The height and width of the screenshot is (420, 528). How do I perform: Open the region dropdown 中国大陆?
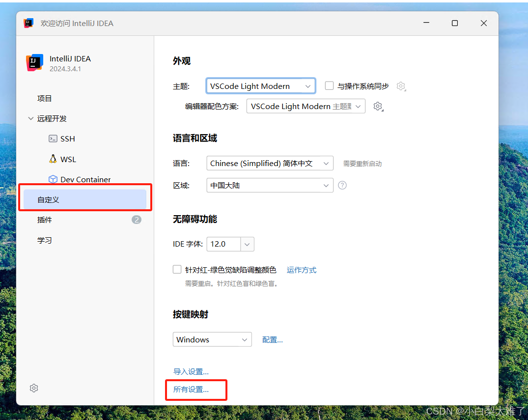270,185
